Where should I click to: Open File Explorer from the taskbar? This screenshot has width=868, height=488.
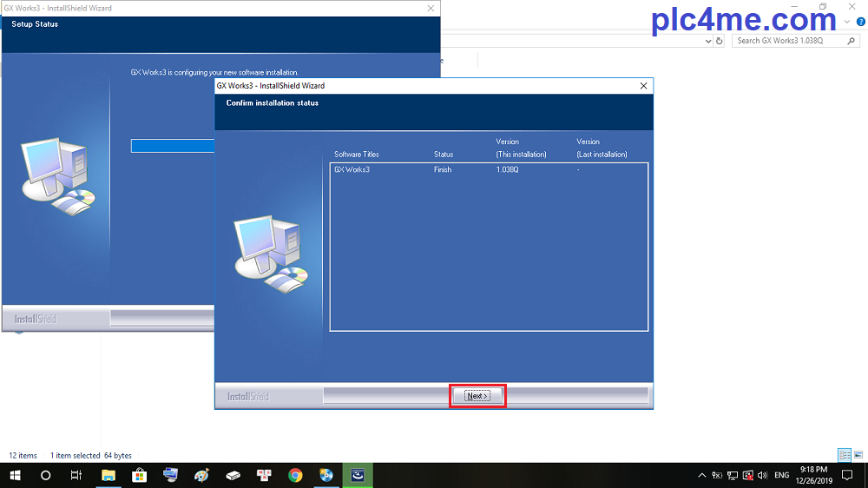[x=108, y=475]
